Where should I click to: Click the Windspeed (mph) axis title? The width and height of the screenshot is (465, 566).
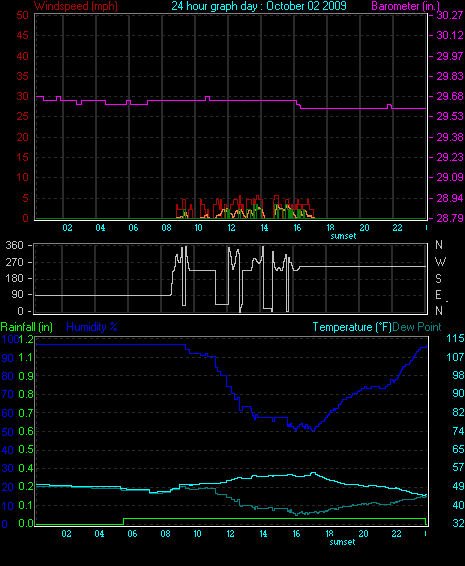point(76,6)
